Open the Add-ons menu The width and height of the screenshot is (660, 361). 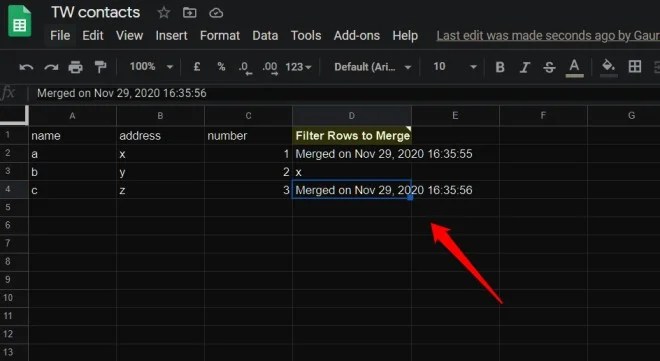[357, 35]
